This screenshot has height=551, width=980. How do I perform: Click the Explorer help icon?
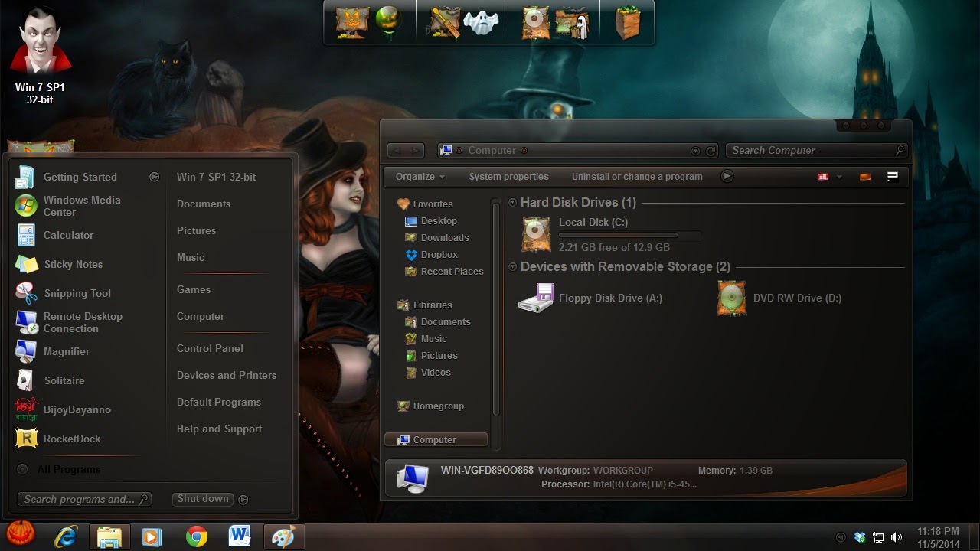click(892, 176)
